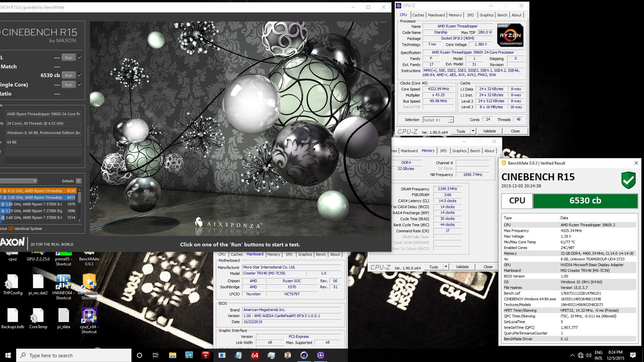Screen dimensions: 644x362
Task: Switch to the purple CPU-Z taskbar icon
Action: point(321,355)
